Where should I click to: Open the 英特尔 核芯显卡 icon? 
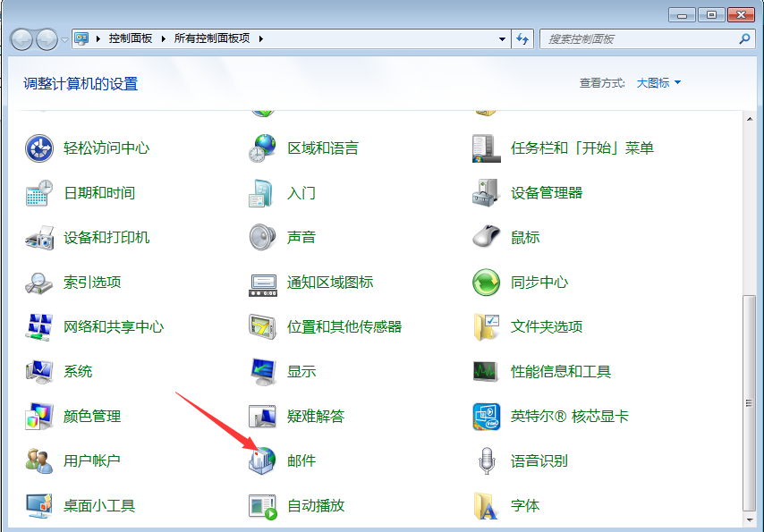(x=487, y=417)
